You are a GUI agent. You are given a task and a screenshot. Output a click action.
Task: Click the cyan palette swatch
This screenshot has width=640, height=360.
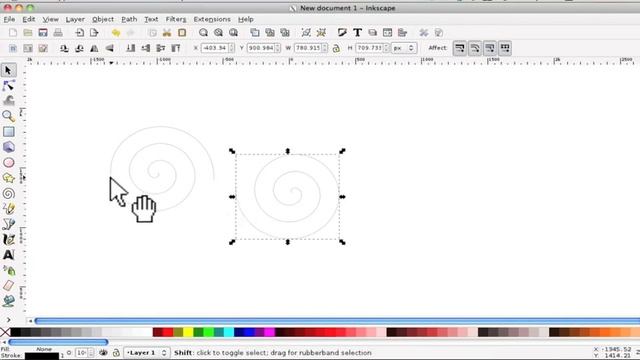click(229, 332)
